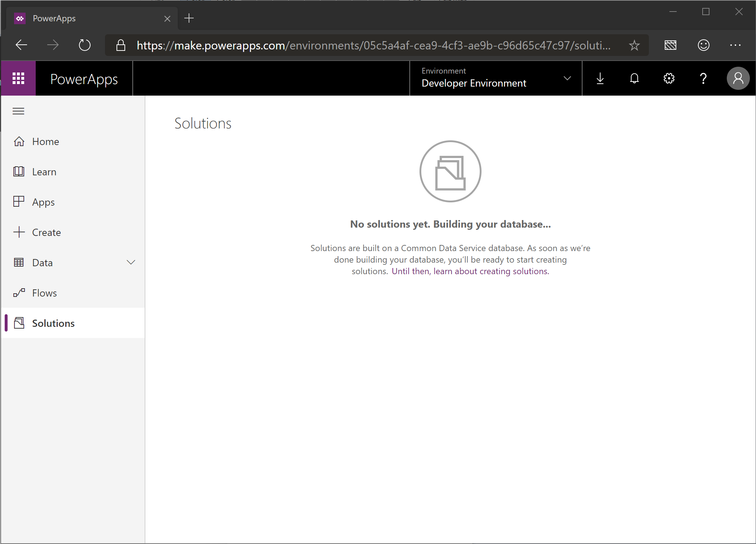756x544 pixels.
Task: Open the site security lock icon
Action: [x=120, y=45]
